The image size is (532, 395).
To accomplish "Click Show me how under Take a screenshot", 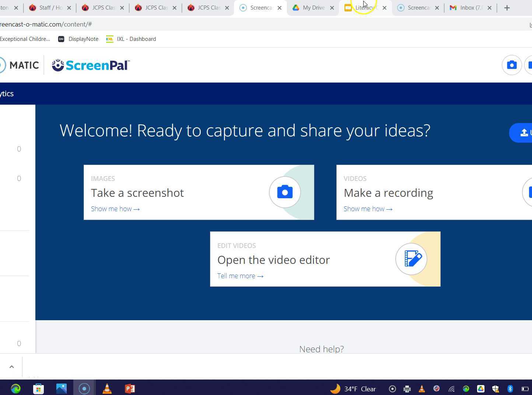I will click(x=115, y=209).
